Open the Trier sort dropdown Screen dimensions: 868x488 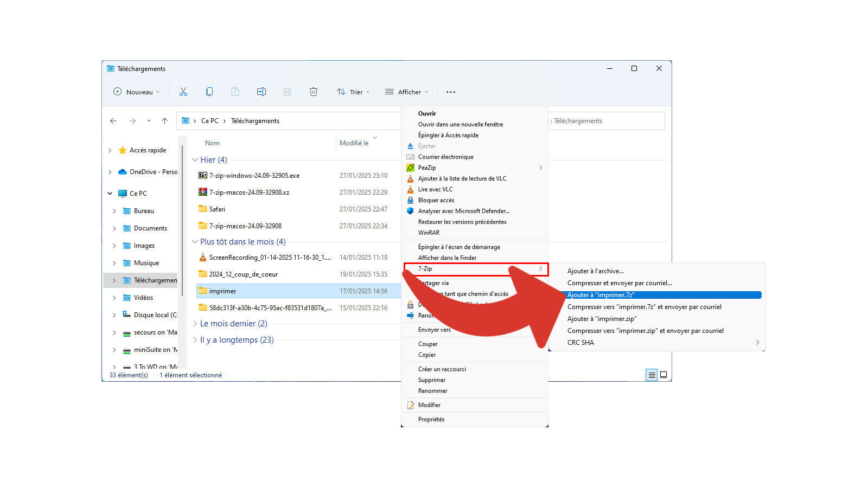354,92
